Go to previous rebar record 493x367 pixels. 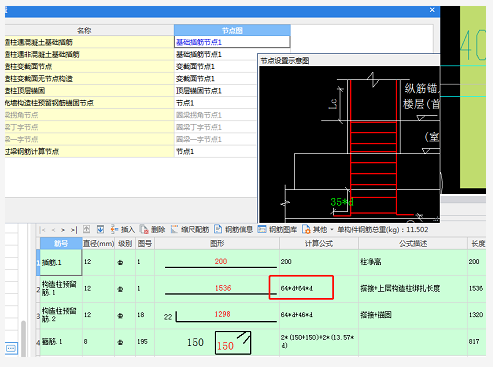click(53, 230)
